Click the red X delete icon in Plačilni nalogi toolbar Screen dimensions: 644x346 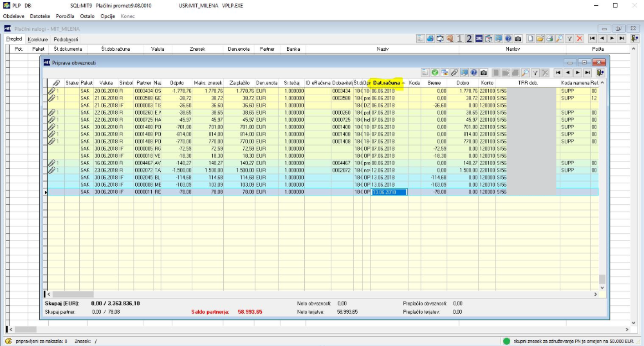click(x=579, y=39)
